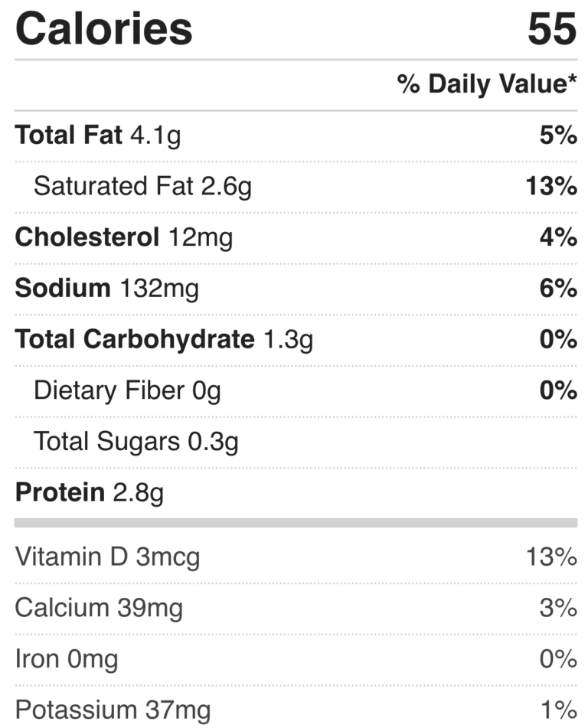Click the calorie count value 55
This screenshot has width=588, height=728.
click(x=551, y=28)
